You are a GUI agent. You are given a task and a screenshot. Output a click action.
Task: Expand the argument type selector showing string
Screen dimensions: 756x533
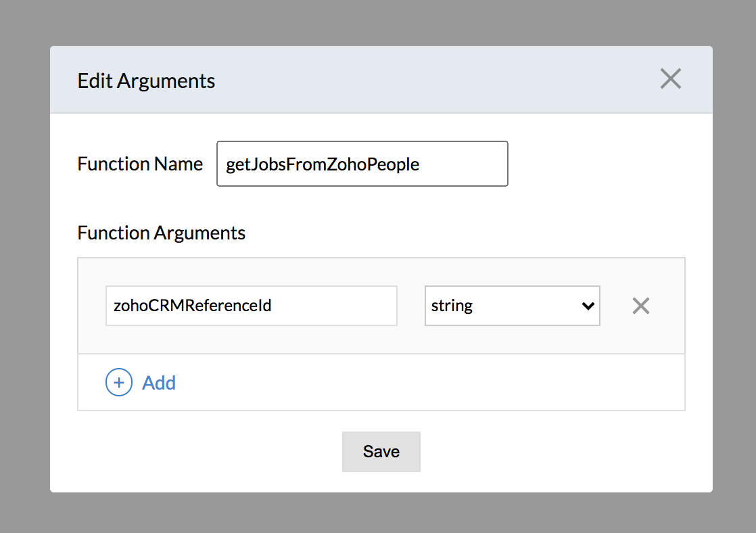coord(512,306)
